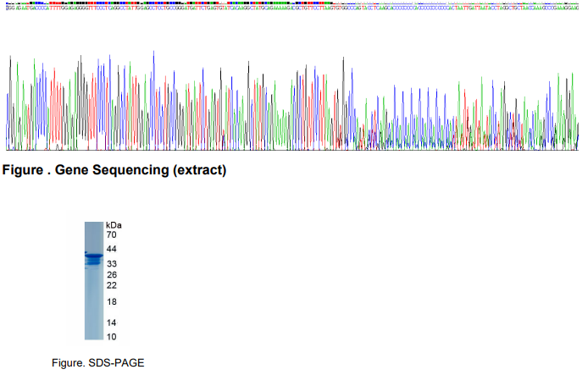
Task: Click the 18 kDa marker label
Action: tap(110, 302)
